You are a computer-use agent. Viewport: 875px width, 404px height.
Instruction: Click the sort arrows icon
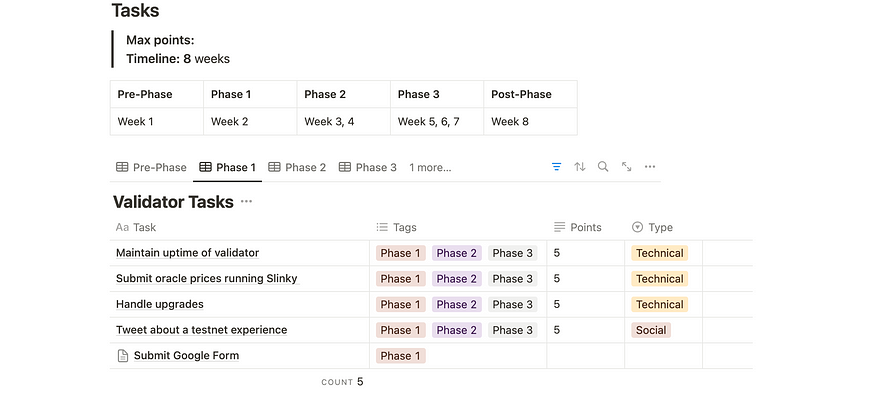click(x=580, y=167)
